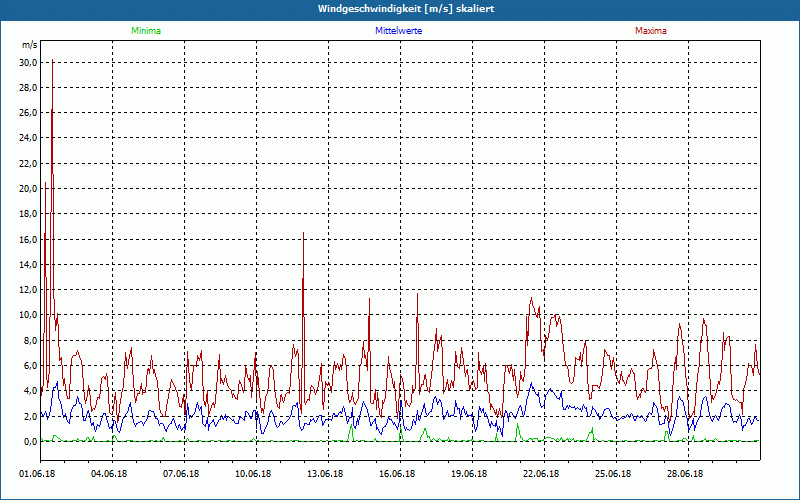Viewport: 800px width, 500px height.
Task: Click the 14,0 y-axis value
Action: 29,264
